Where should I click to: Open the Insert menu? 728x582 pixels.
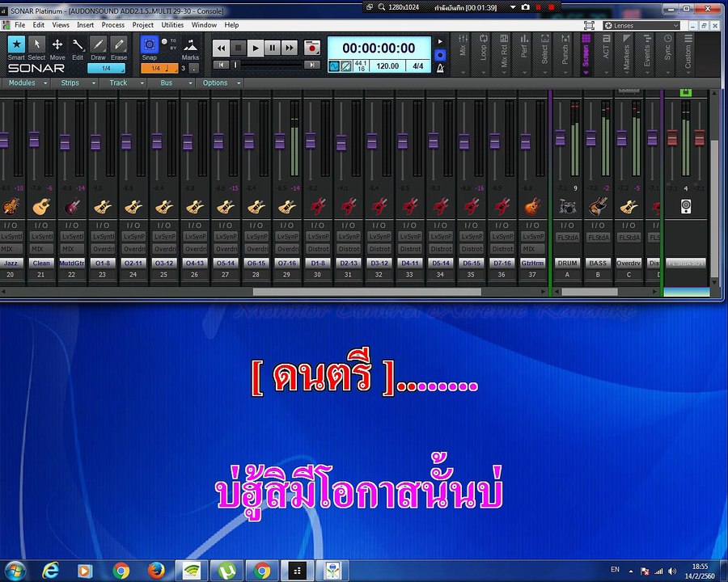(85, 25)
